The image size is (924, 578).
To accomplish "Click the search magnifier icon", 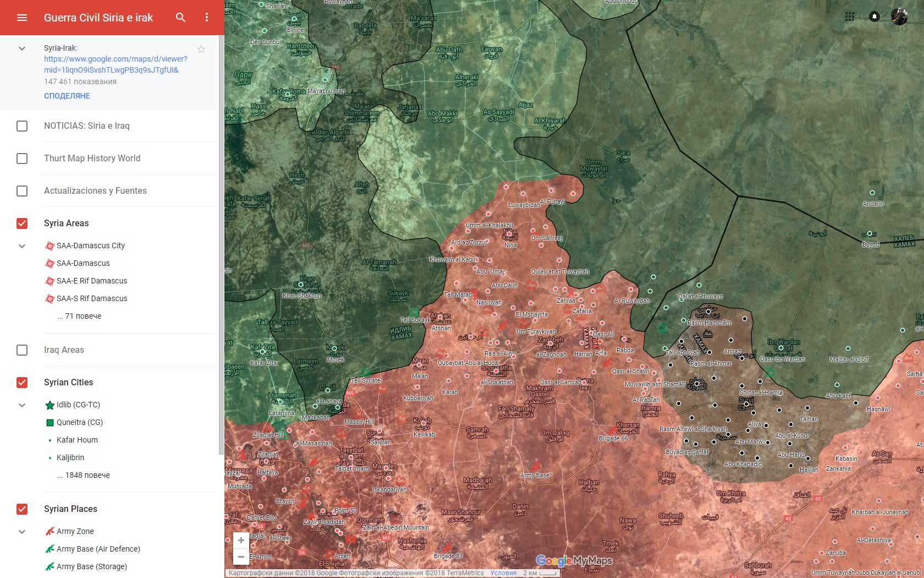I will pyautogui.click(x=180, y=18).
